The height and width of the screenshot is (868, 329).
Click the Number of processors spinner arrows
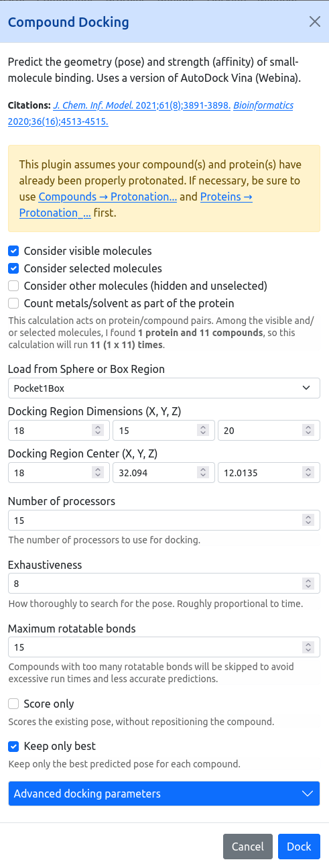pos(308,521)
